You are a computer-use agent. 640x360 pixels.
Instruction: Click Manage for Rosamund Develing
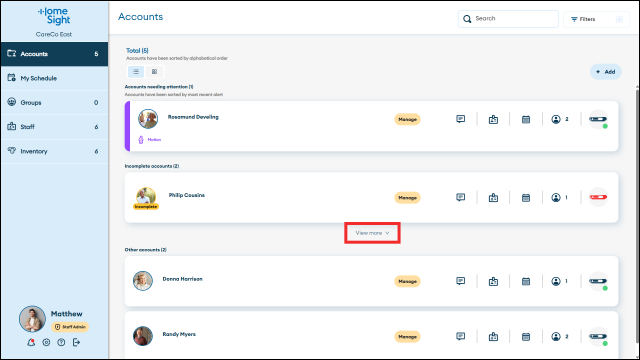click(x=407, y=120)
